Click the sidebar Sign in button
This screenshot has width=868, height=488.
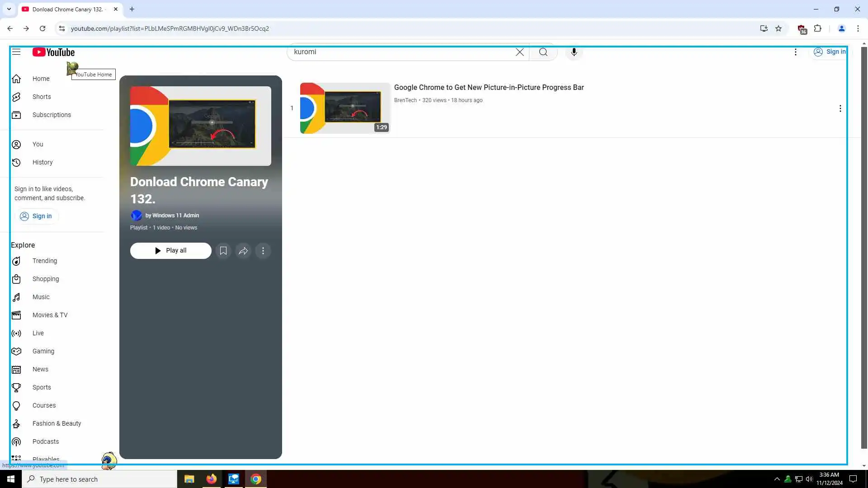pos(36,216)
